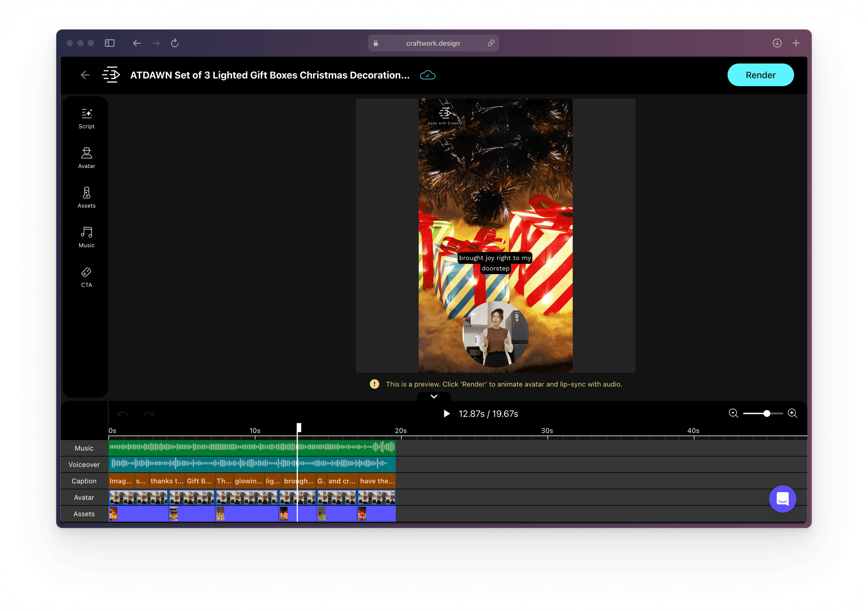Check the cloud sync status icon
This screenshot has height=611, width=868.
(x=427, y=75)
